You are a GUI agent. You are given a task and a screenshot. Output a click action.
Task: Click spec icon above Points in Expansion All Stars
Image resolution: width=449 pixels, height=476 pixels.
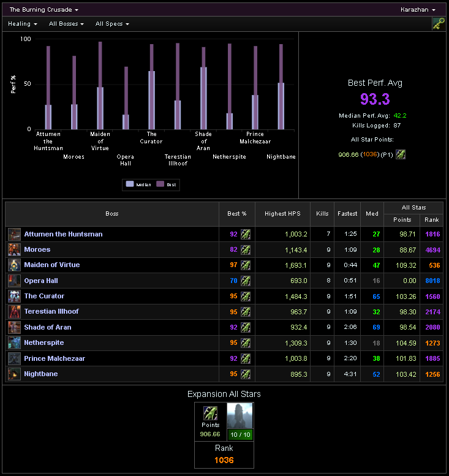[210, 413]
